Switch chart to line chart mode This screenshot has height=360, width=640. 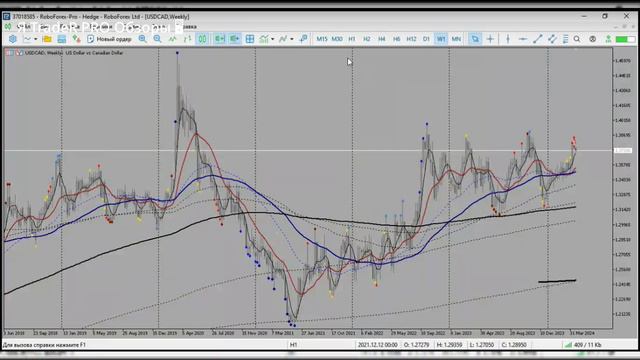pyautogui.click(x=173, y=39)
